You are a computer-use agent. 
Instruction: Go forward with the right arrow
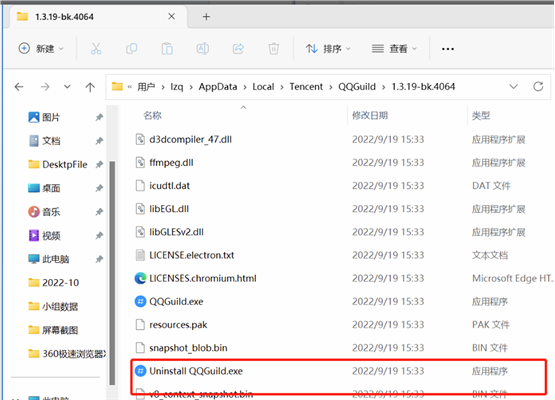45,87
